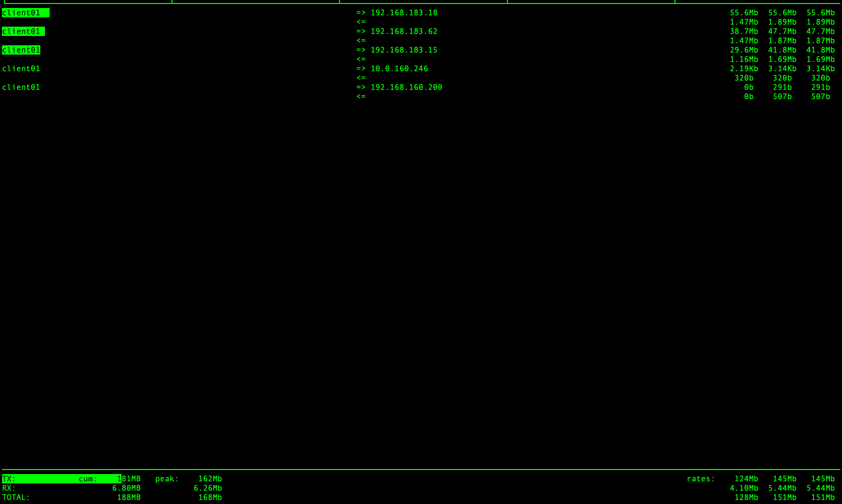Click the 4.10Mb RX rate value
Viewport: 842px width, 504px height.
pyautogui.click(x=744, y=488)
